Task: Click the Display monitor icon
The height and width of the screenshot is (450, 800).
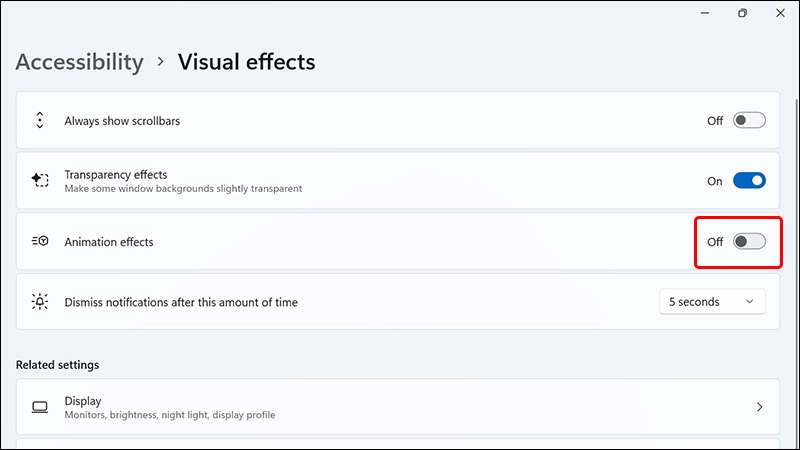Action: click(40, 407)
